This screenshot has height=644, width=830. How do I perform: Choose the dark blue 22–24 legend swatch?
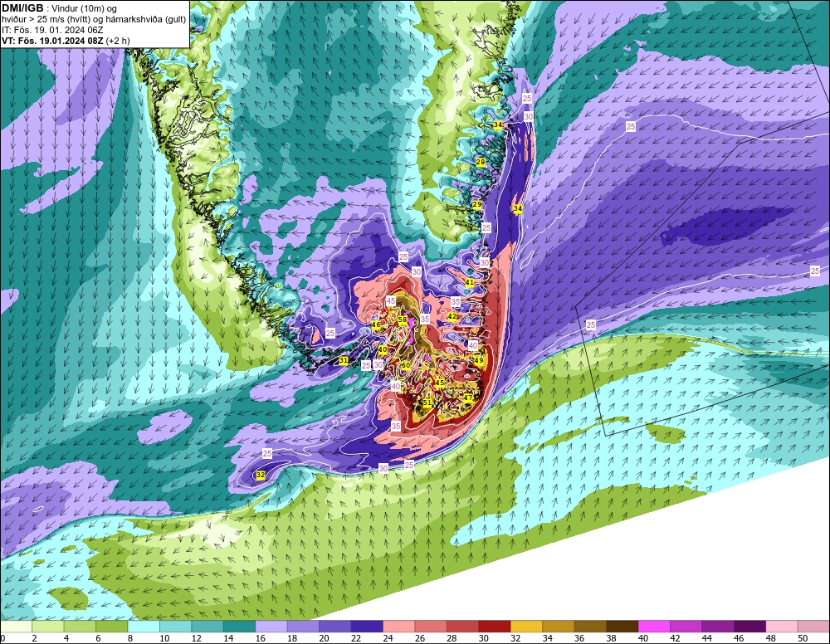pos(367,627)
